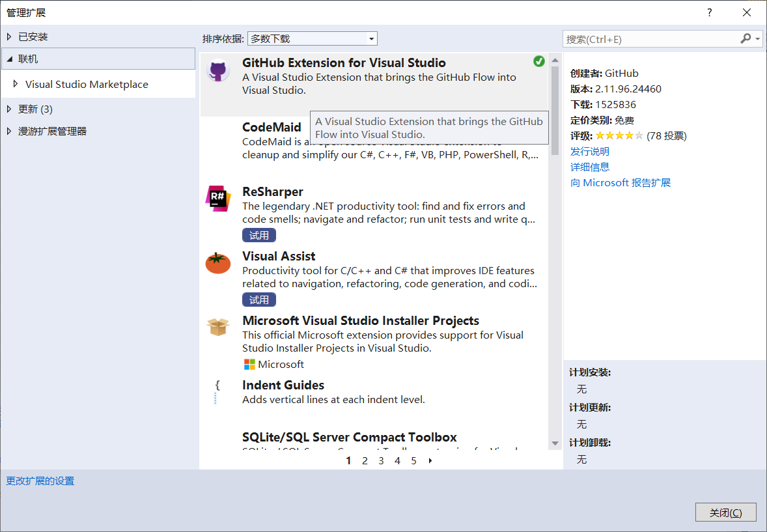This screenshot has height=532, width=767.
Task: Select SQLite/SQL Server Compact Toolbox title
Action: tap(349, 437)
